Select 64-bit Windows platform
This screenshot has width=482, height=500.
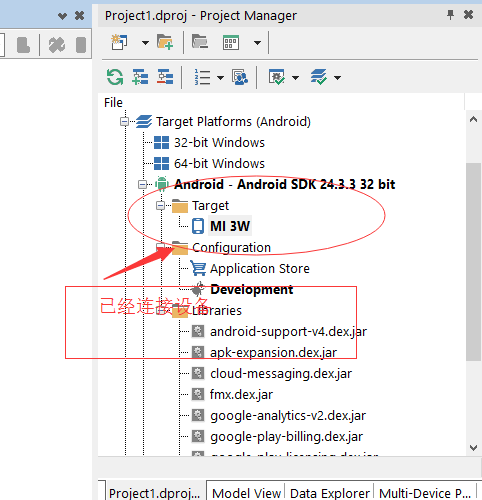[219, 164]
